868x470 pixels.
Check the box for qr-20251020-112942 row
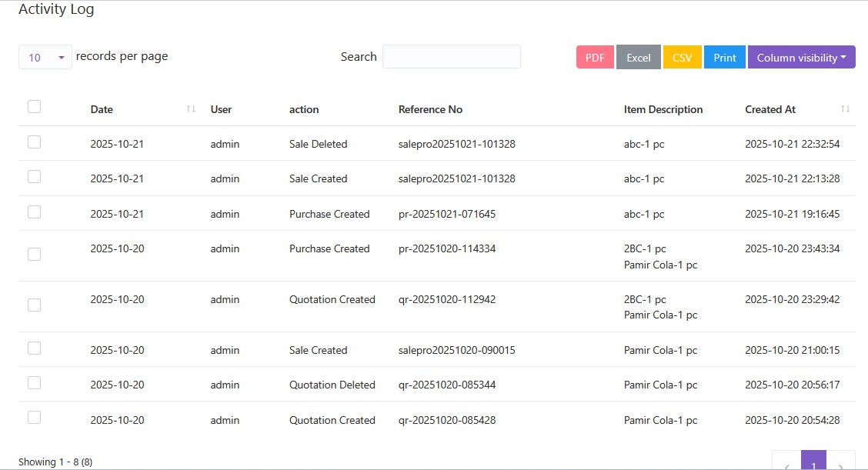pyautogui.click(x=34, y=305)
